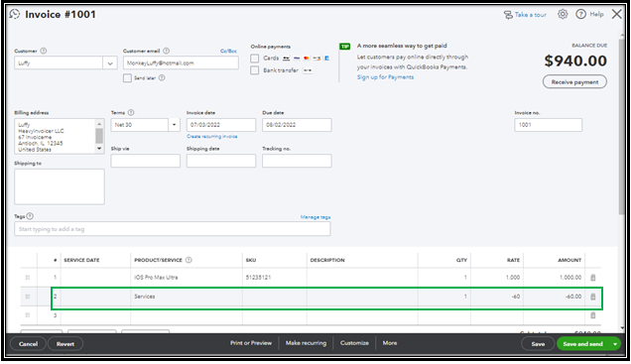Delete line 3 using trash icon
The height and width of the screenshot is (364, 631).
(592, 315)
